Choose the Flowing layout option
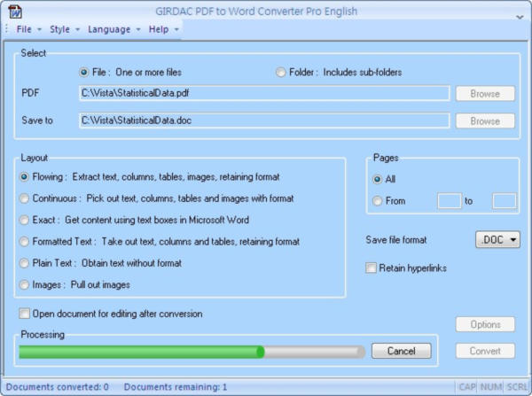532x396 pixels. click(25, 177)
